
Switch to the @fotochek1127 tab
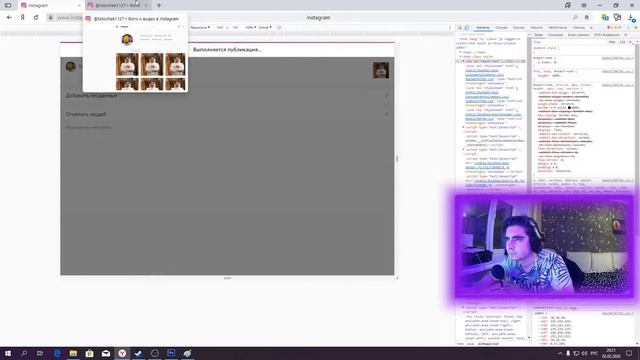click(117, 5)
